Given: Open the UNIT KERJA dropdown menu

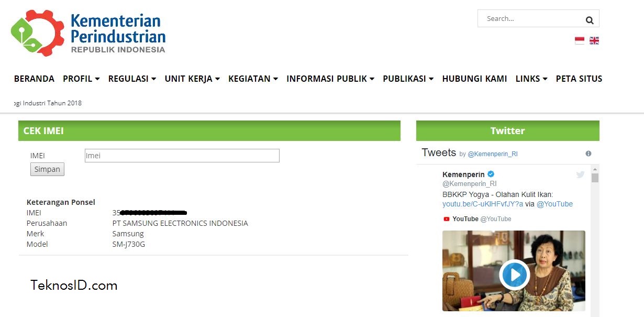Looking at the screenshot, I should [192, 79].
